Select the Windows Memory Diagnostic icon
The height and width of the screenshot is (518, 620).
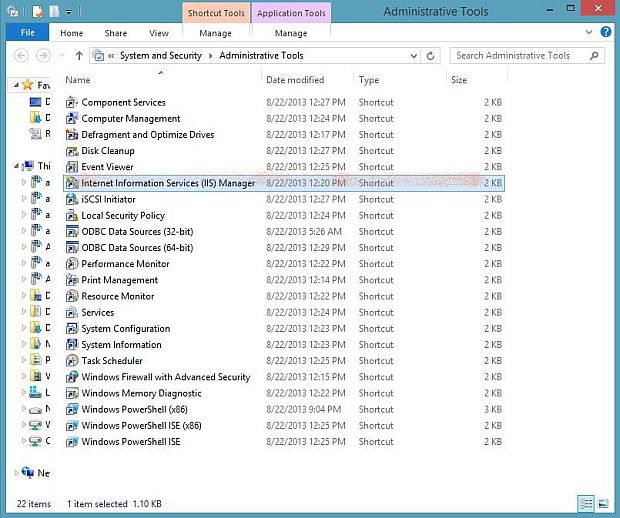tap(72, 393)
